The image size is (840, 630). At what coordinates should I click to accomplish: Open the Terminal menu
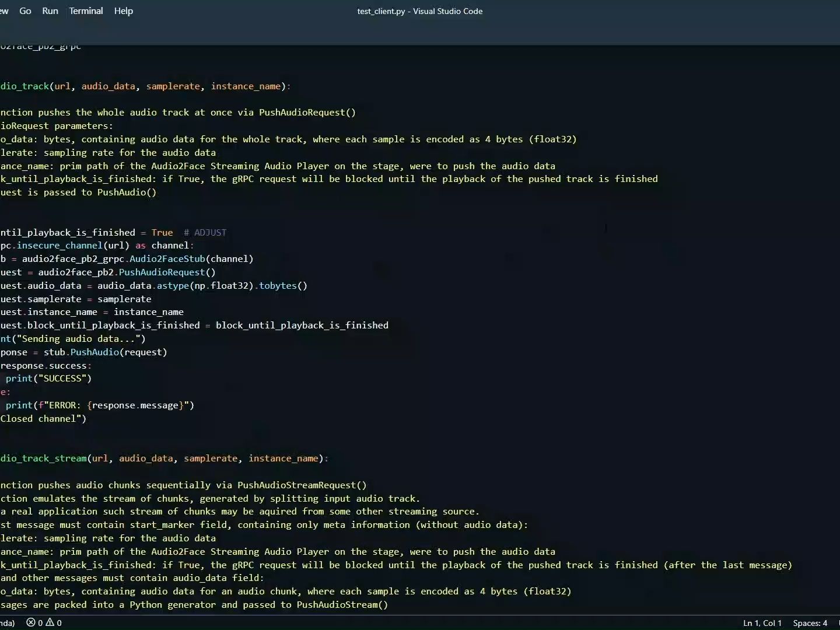click(86, 11)
